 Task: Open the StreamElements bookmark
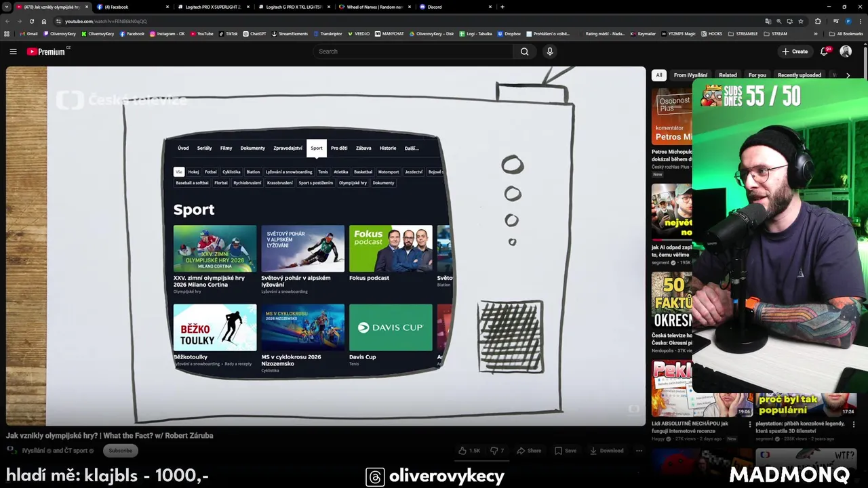[x=290, y=33]
